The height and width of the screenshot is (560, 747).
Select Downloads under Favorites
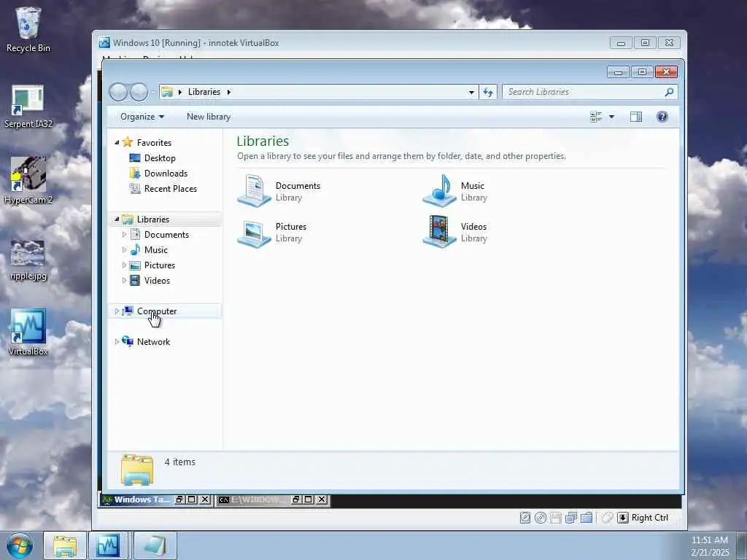pyautogui.click(x=166, y=174)
